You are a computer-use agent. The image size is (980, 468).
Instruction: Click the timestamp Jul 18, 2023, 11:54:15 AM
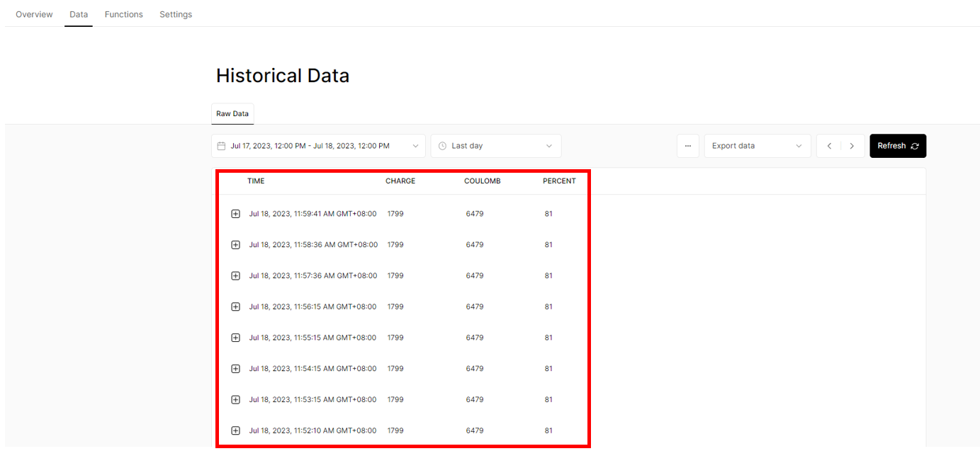(313, 369)
